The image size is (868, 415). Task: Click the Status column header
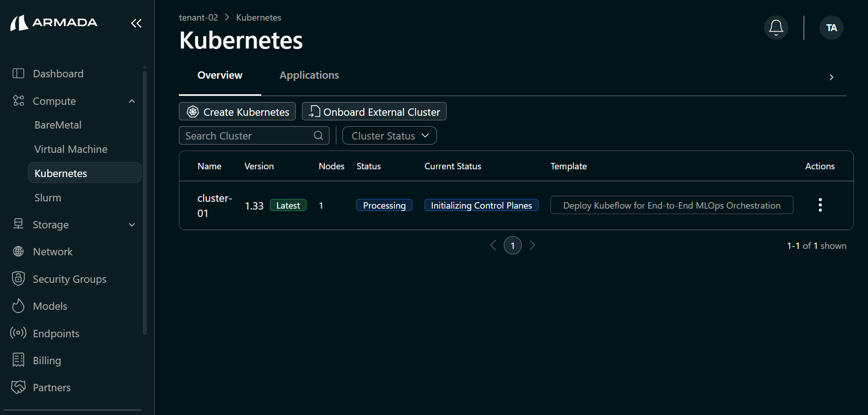click(x=369, y=166)
